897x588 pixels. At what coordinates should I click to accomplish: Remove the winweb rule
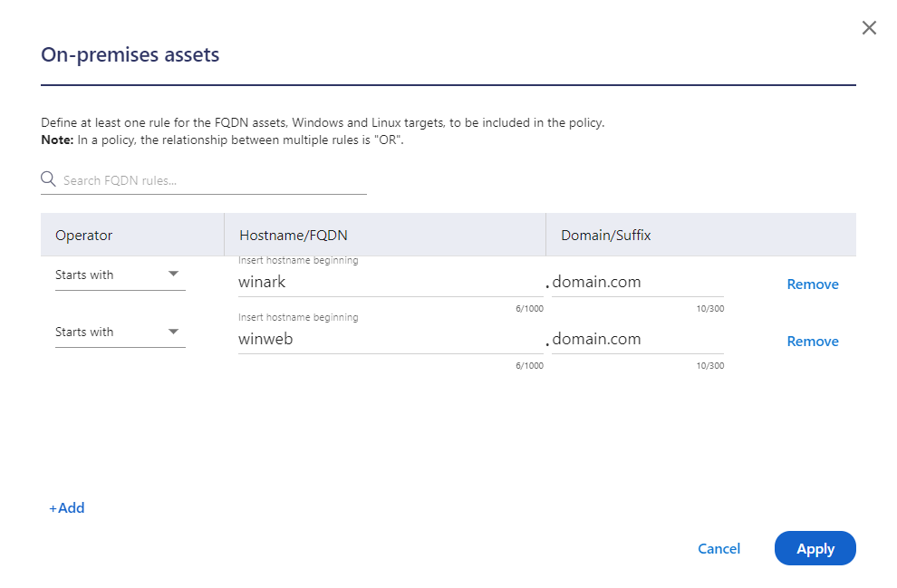(812, 341)
